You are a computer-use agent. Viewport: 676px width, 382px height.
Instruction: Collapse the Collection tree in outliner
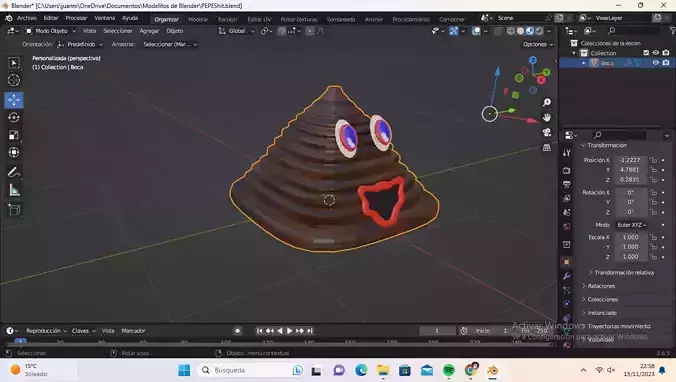click(574, 53)
